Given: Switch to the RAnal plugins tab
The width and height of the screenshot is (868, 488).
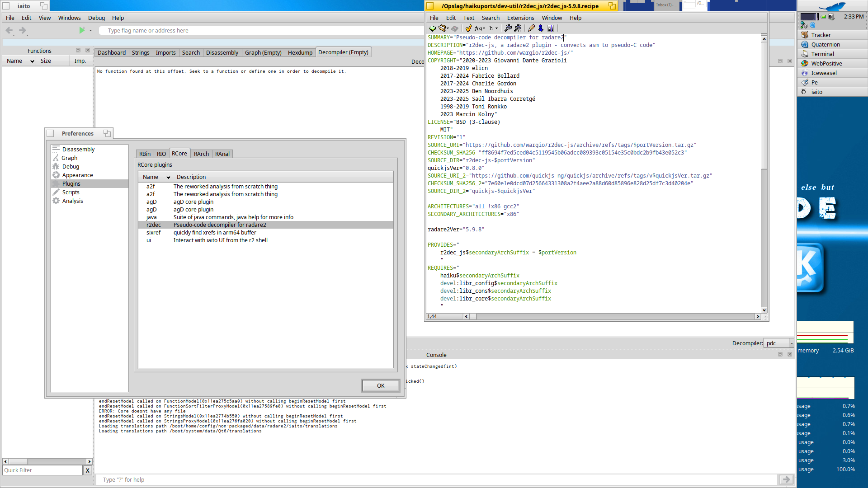Looking at the screenshot, I should (222, 154).
